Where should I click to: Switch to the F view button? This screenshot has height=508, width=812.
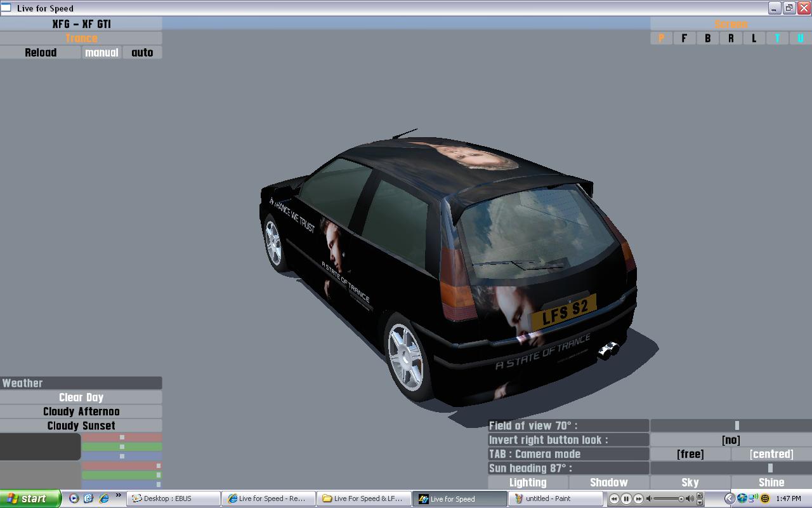(x=684, y=38)
